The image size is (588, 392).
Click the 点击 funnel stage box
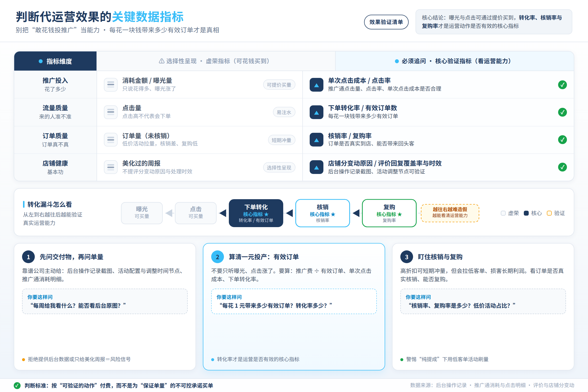click(x=196, y=213)
